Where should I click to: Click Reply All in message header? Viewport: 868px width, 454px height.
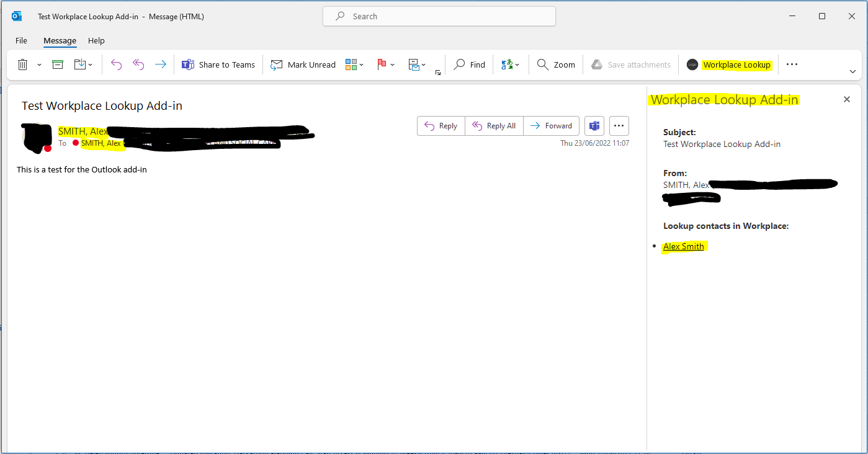494,126
